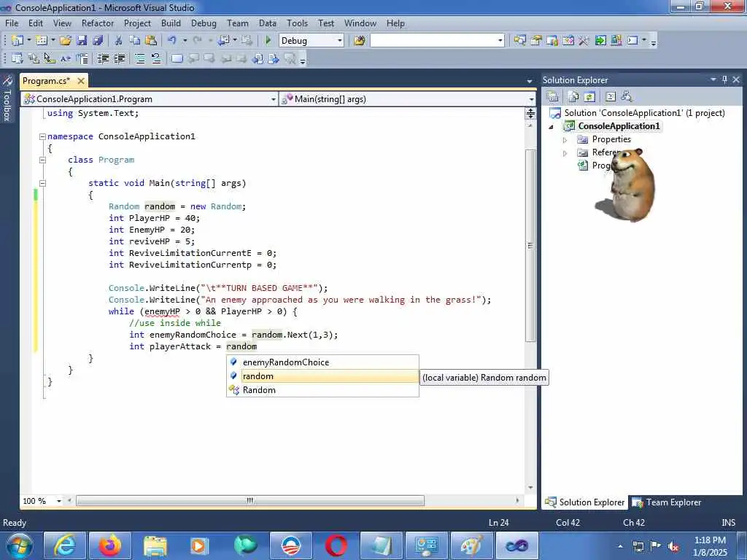Open the Opera browser taskbar icon
This screenshot has height=560, width=747.
click(x=336, y=545)
